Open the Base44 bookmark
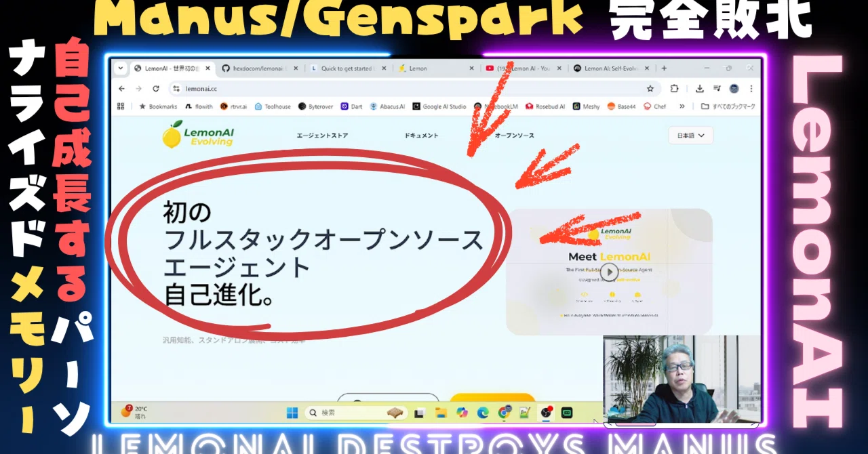The height and width of the screenshot is (454, 868). (x=621, y=106)
